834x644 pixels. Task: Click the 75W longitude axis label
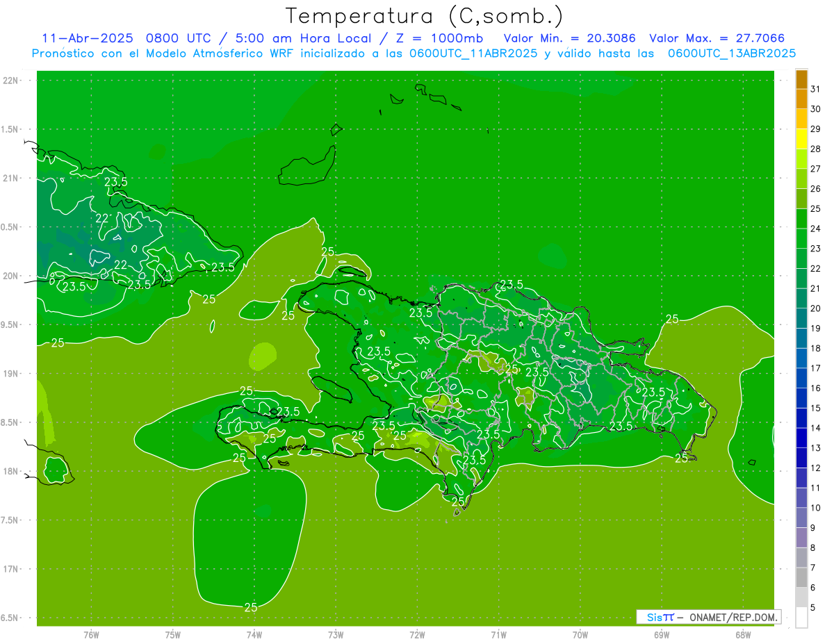coord(172,634)
